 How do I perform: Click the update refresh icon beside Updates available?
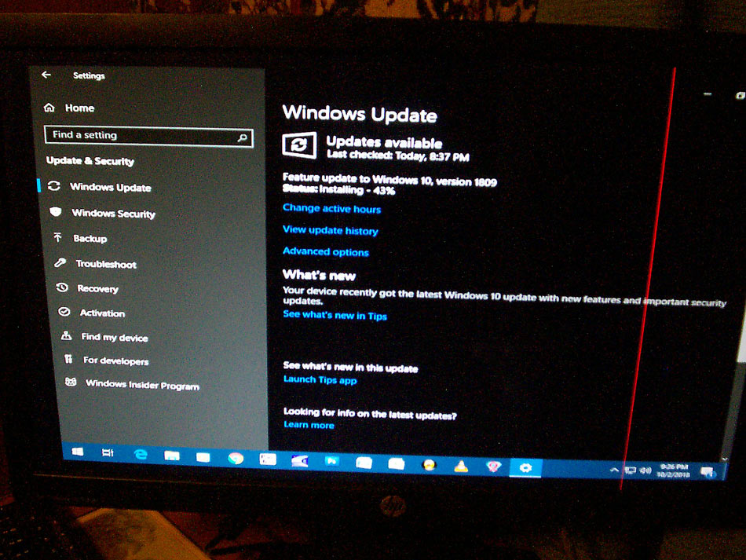pyautogui.click(x=299, y=145)
